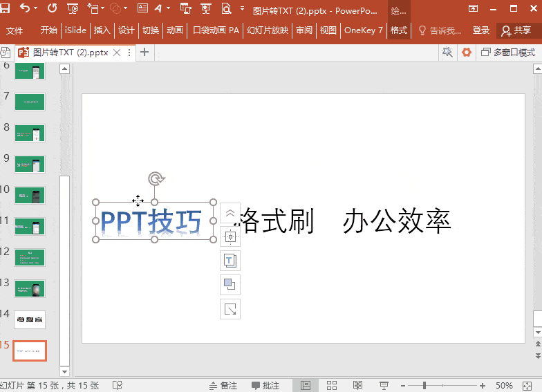The width and height of the screenshot is (542, 392).
Task: Switch to the 插入 ribbon tab
Action: coord(102,30)
